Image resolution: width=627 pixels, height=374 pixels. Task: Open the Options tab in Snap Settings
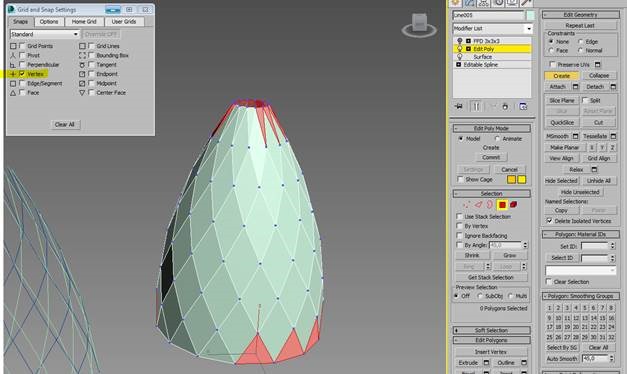click(49, 22)
